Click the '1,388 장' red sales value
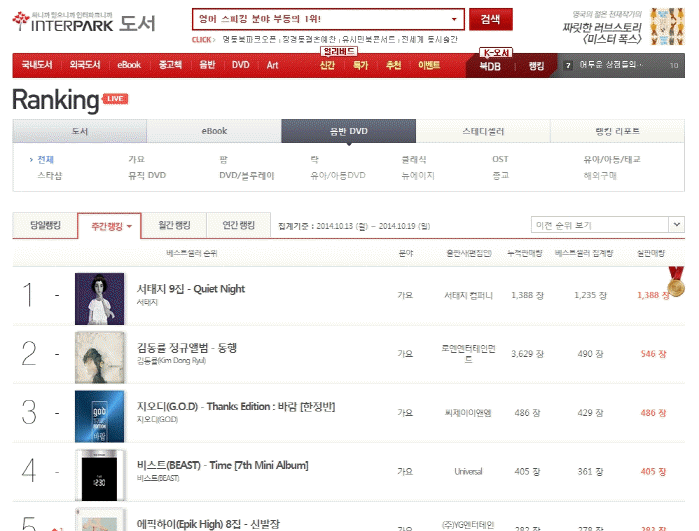 653,295
